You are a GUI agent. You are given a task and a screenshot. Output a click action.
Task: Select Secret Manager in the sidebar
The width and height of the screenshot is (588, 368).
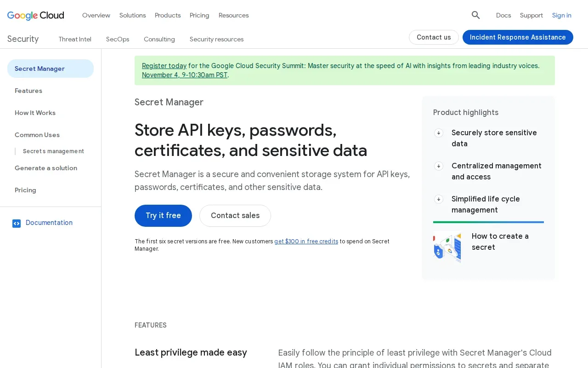point(51,69)
